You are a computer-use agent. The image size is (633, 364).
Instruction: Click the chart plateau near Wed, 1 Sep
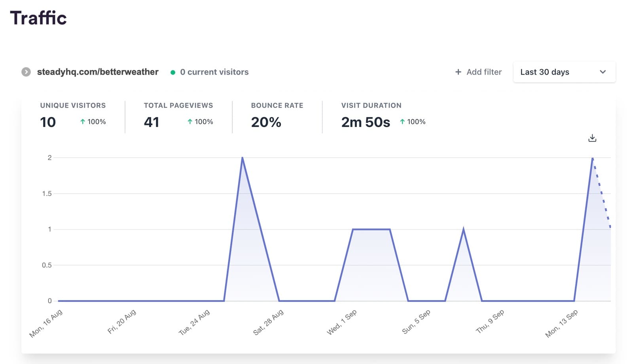point(371,229)
